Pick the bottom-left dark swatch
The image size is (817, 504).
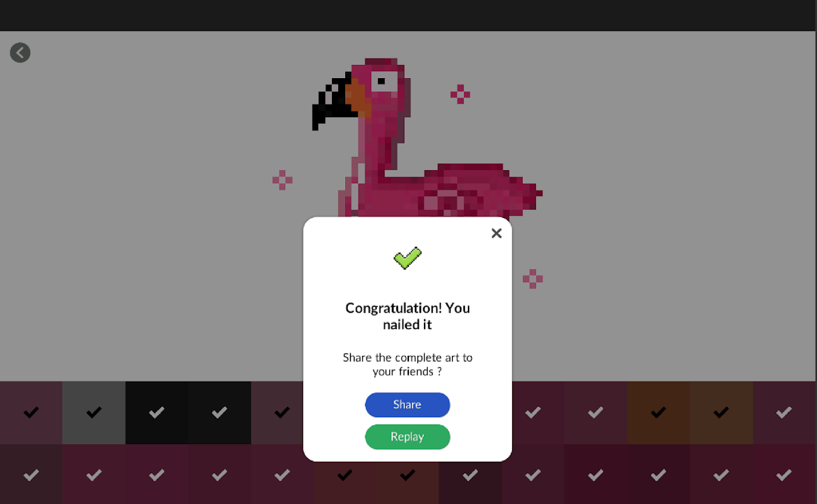coord(31,474)
